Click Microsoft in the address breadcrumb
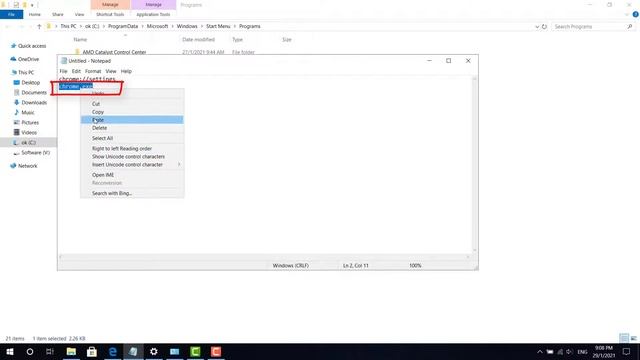 tap(158, 26)
